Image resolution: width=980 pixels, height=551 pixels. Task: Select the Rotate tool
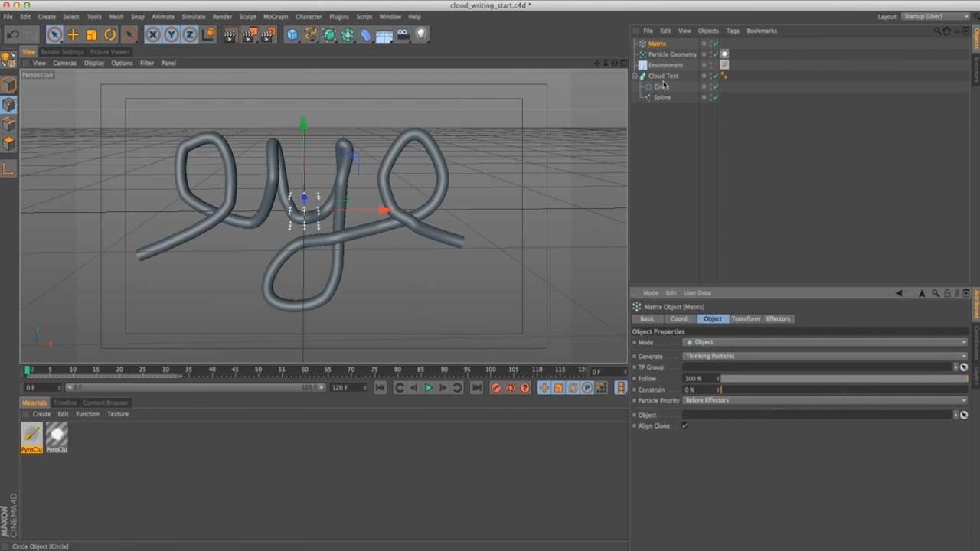coord(109,34)
